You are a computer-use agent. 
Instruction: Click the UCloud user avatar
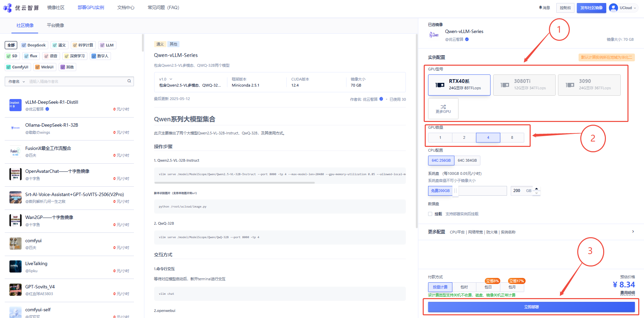613,8
